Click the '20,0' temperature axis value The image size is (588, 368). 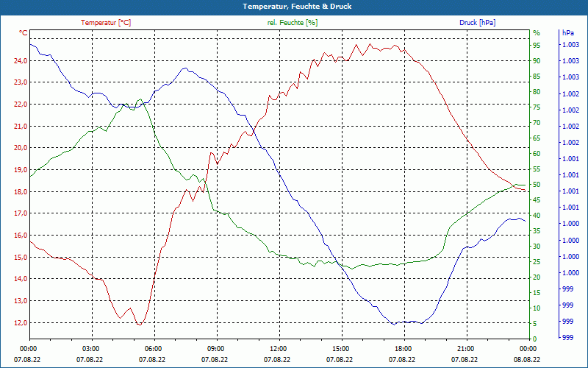pyautogui.click(x=21, y=148)
